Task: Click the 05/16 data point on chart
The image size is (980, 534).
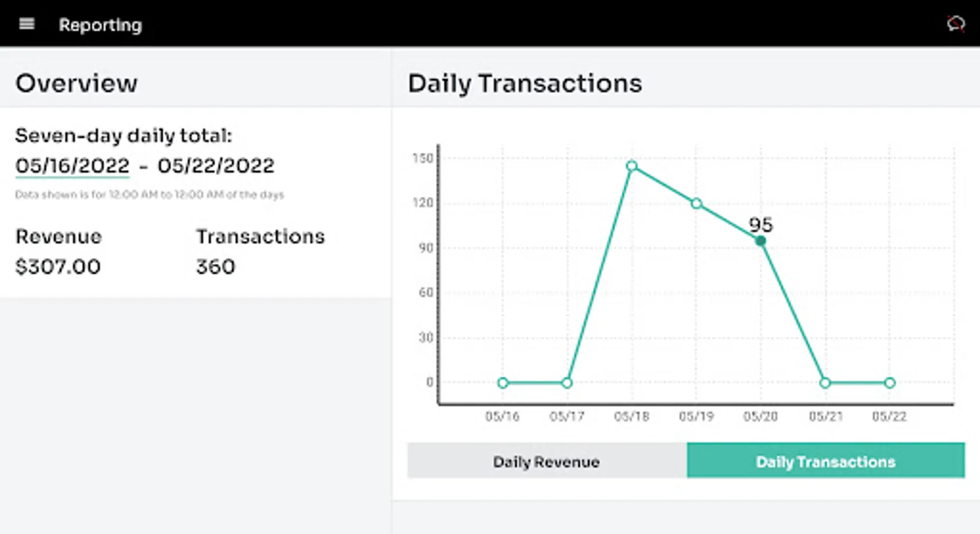Action: 502,383
